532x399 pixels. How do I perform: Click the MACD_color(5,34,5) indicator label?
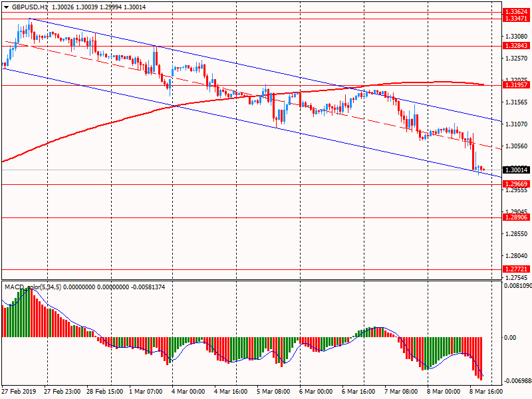[x=33, y=287]
